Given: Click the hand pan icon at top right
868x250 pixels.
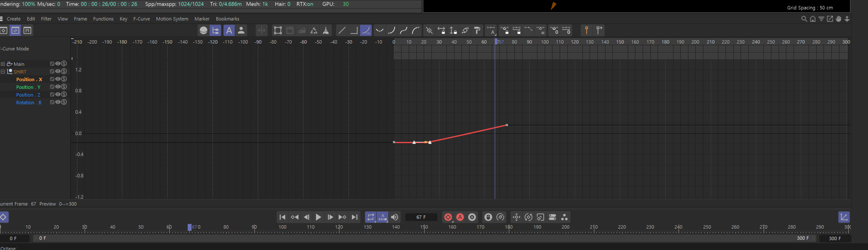Looking at the screenshot, I should click(x=838, y=19).
